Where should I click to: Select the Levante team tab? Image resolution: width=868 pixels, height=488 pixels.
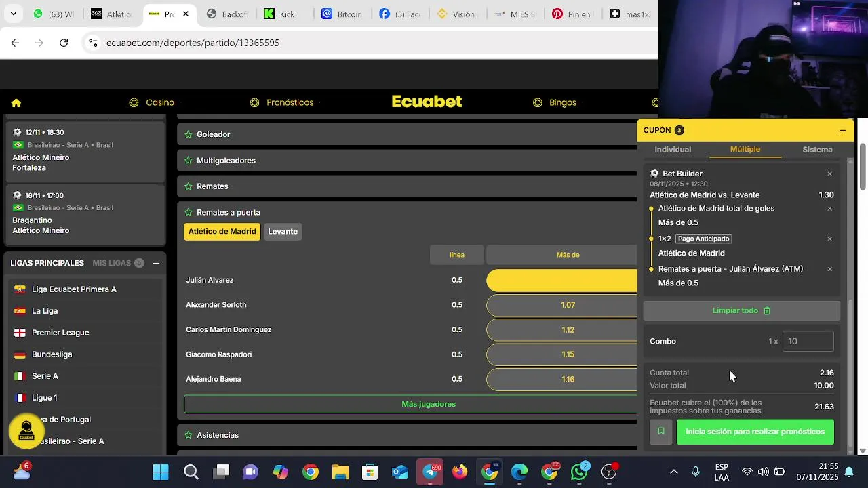coord(283,232)
